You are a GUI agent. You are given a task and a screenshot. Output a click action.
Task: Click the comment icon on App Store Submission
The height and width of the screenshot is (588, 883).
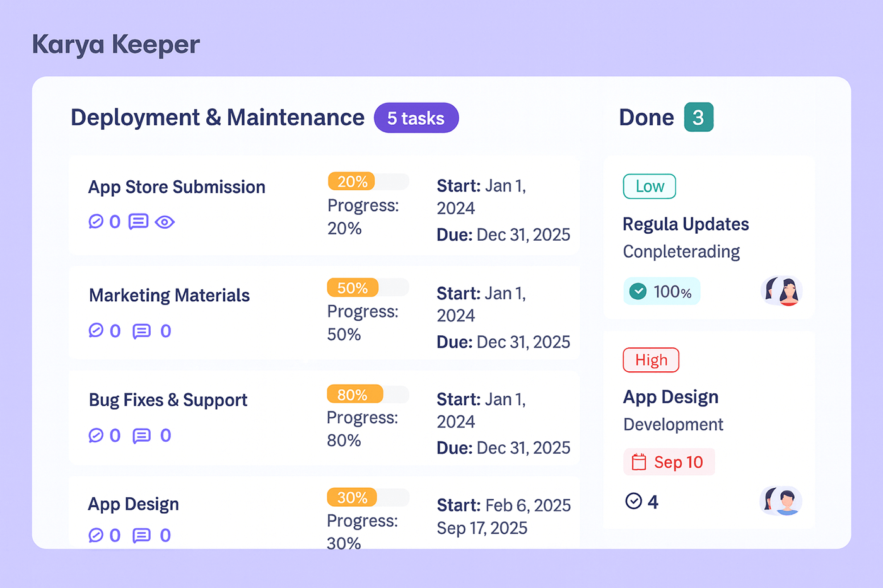[x=138, y=222]
